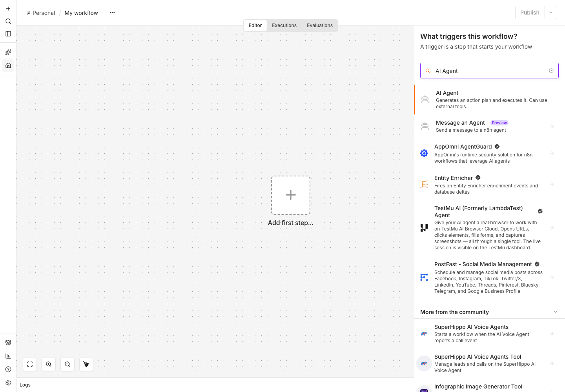This screenshot has height=392, width=565.
Task: Focus the node search input field
Action: (489, 71)
